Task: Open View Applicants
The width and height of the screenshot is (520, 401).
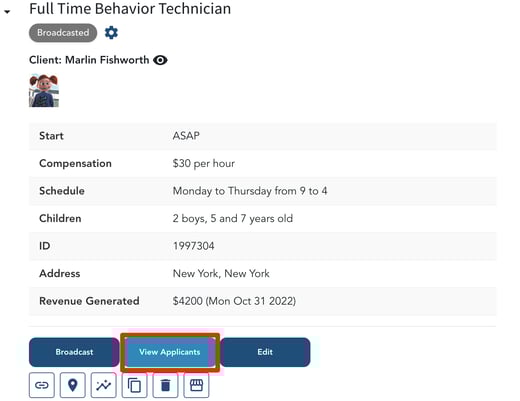Action: [x=170, y=352]
